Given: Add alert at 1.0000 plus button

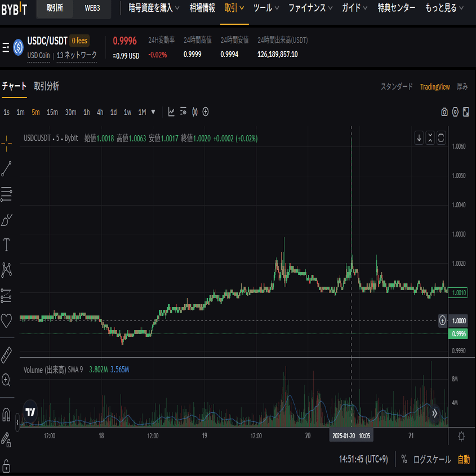Looking at the screenshot, I should [x=442, y=321].
